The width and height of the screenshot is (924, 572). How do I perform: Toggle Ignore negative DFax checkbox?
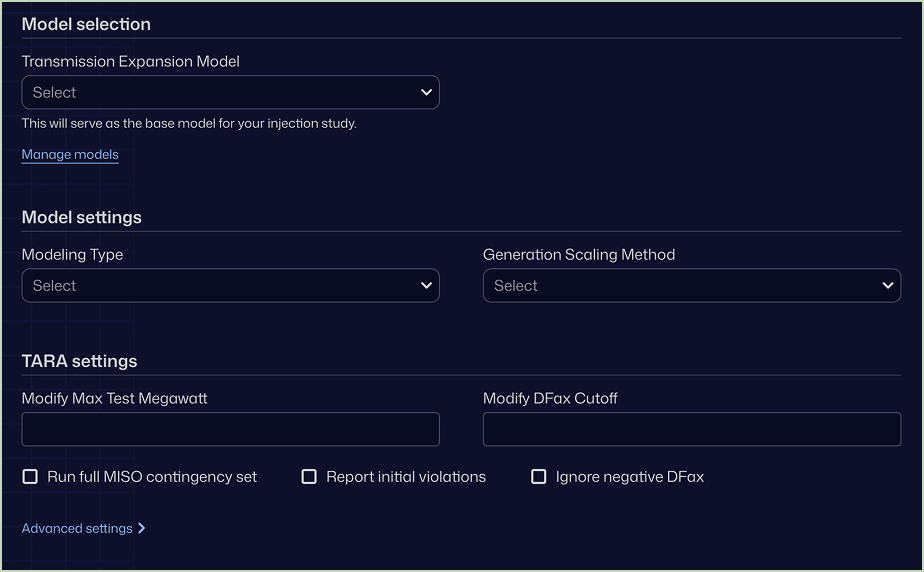[x=539, y=477]
